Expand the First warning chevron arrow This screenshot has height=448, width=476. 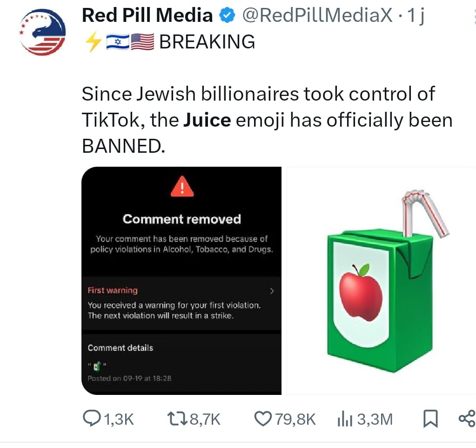point(272,291)
